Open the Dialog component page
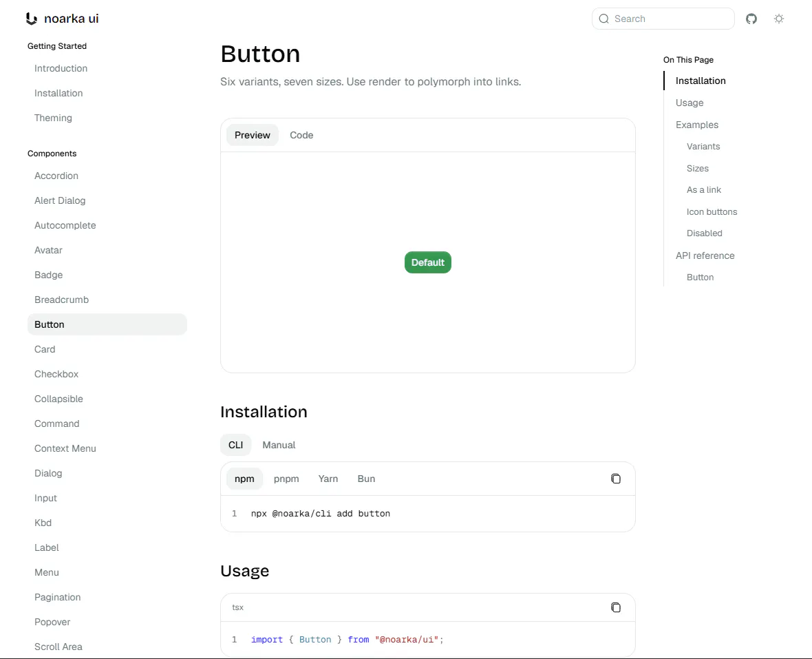This screenshot has height=659, width=812. click(x=48, y=474)
